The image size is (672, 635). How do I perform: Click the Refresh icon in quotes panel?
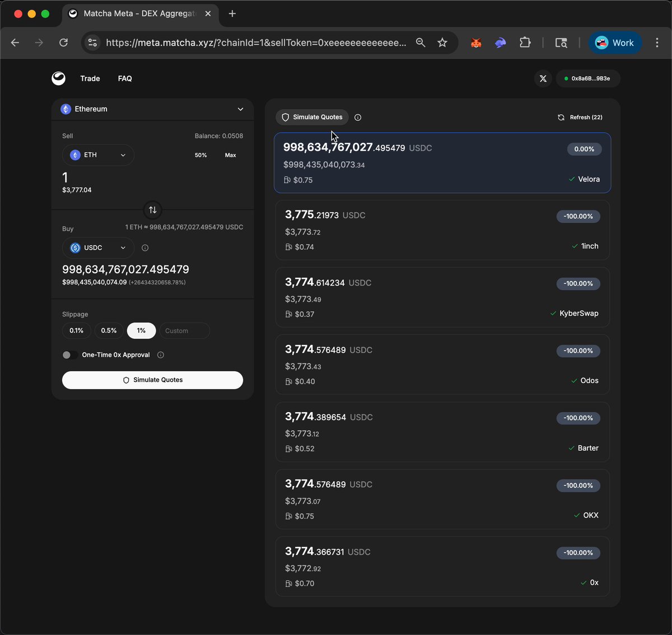[x=561, y=117]
